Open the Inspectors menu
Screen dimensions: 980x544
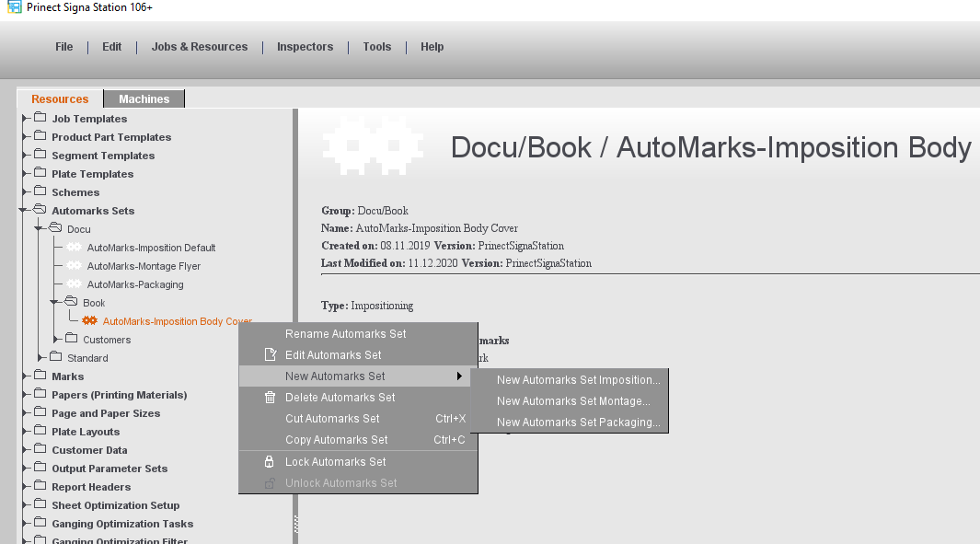(x=305, y=47)
